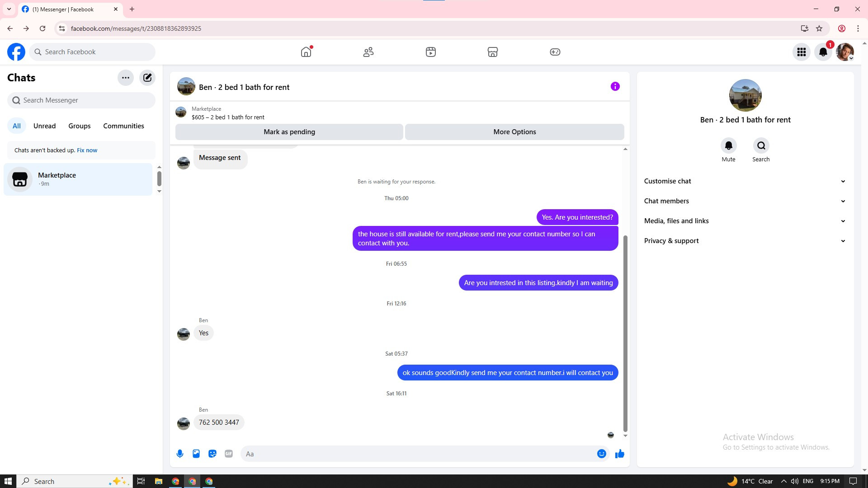
Task: Attach a file with the photo icon
Action: 196,454
